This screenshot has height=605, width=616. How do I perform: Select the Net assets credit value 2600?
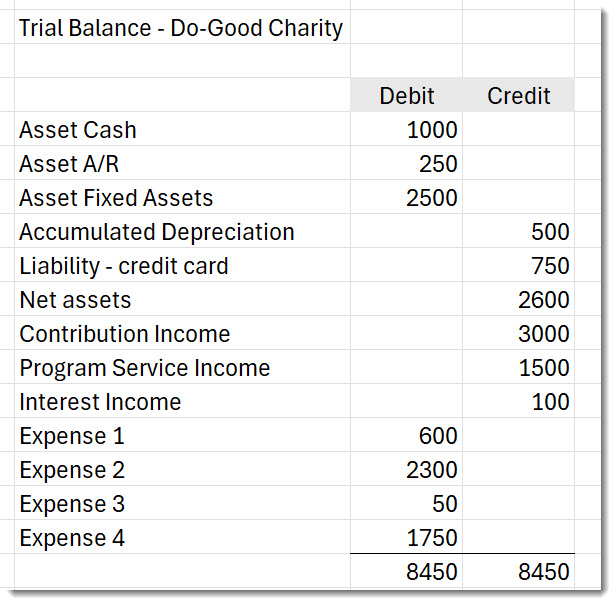click(544, 300)
